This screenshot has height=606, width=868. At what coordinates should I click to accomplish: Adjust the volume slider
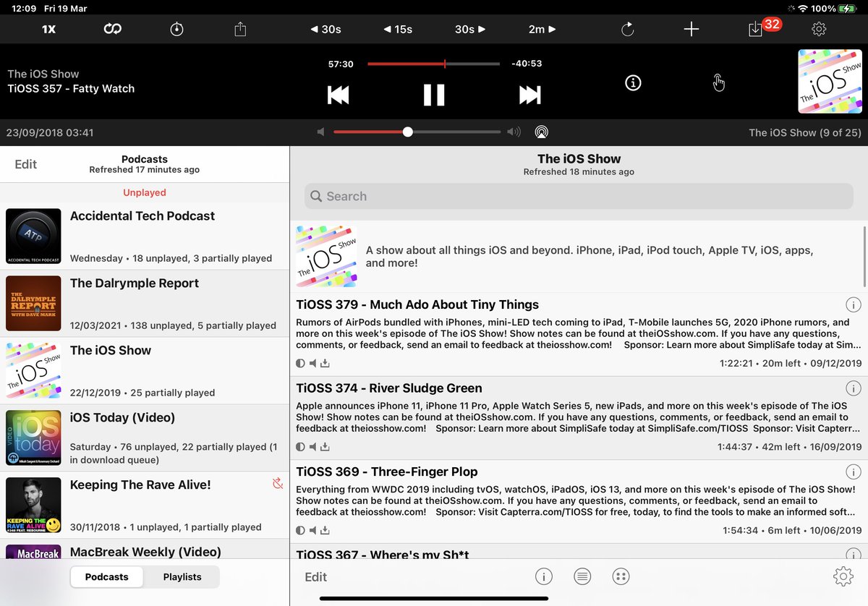click(417, 132)
